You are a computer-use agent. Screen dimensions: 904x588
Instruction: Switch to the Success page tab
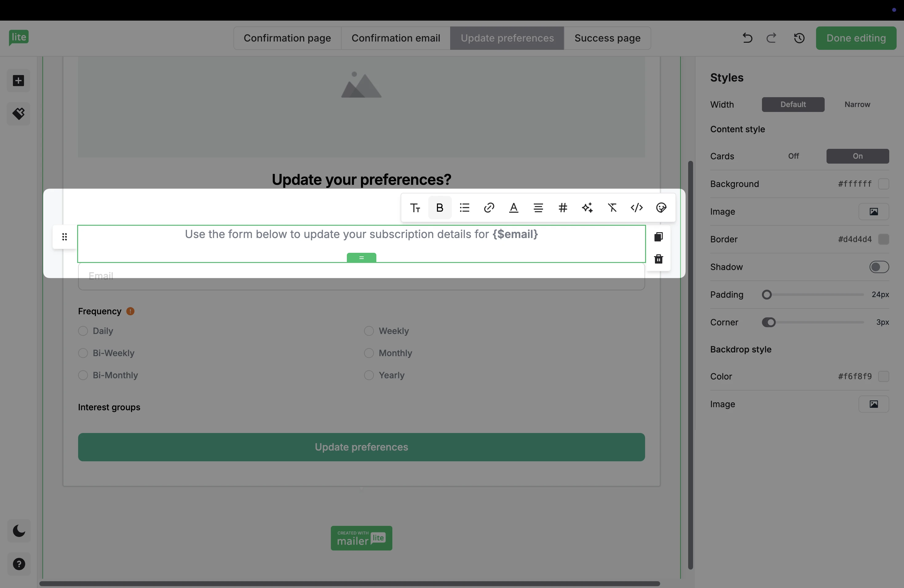tap(607, 38)
